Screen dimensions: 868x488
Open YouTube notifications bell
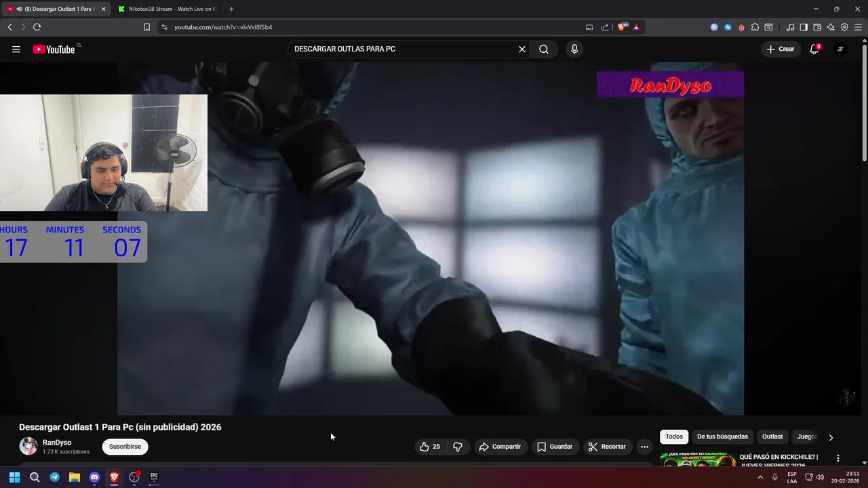click(x=814, y=49)
